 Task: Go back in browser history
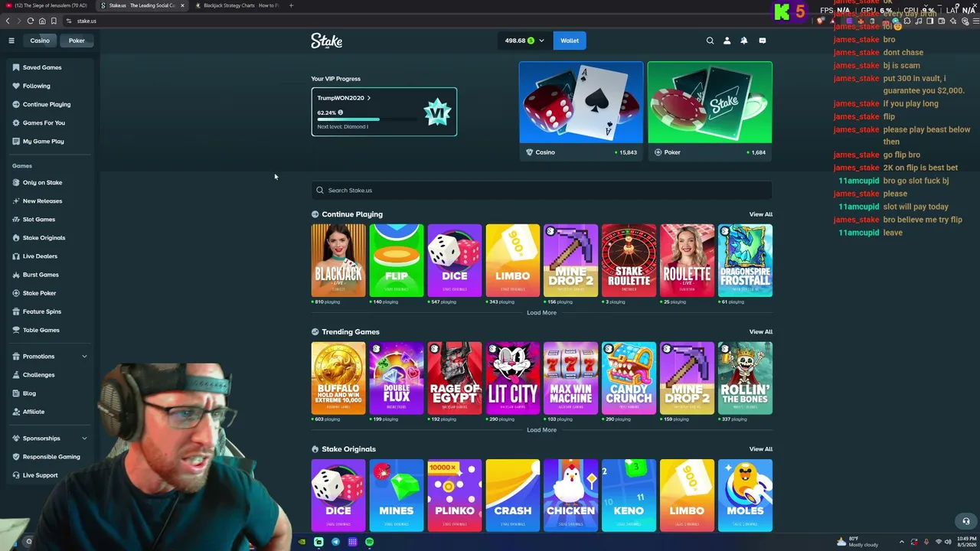click(x=8, y=21)
